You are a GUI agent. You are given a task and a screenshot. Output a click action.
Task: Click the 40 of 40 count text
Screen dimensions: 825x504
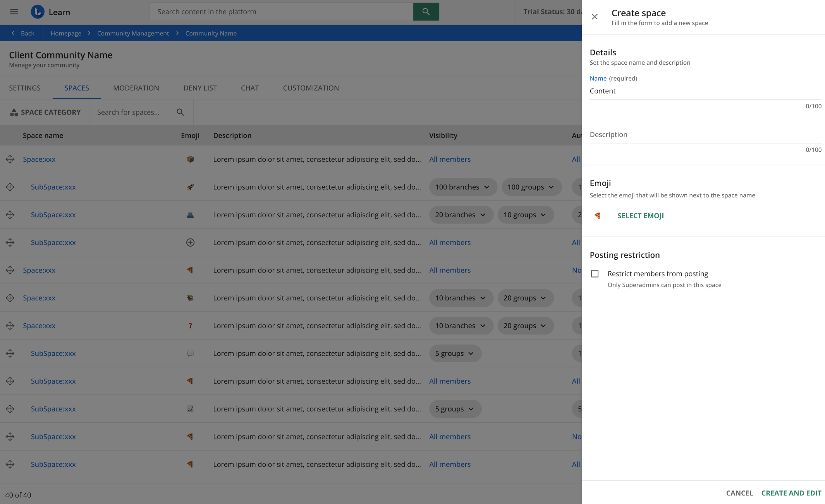pos(18,495)
